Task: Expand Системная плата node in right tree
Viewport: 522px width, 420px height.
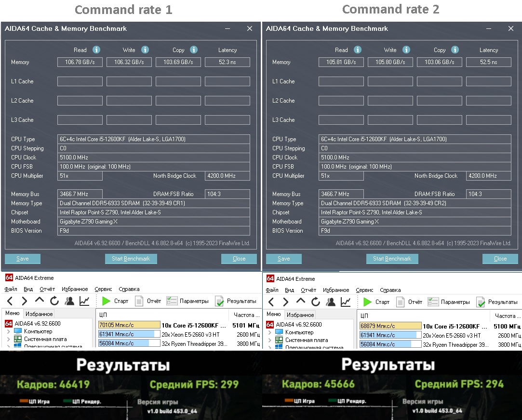Action: (x=269, y=340)
